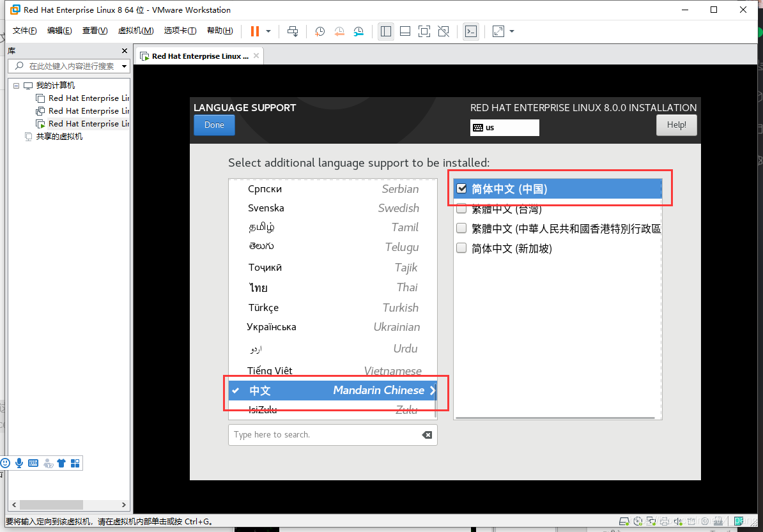The width and height of the screenshot is (763, 532).
Task: Select the second Red Hat Enterprise Linux VM entry
Action: pyautogui.click(x=88, y=111)
